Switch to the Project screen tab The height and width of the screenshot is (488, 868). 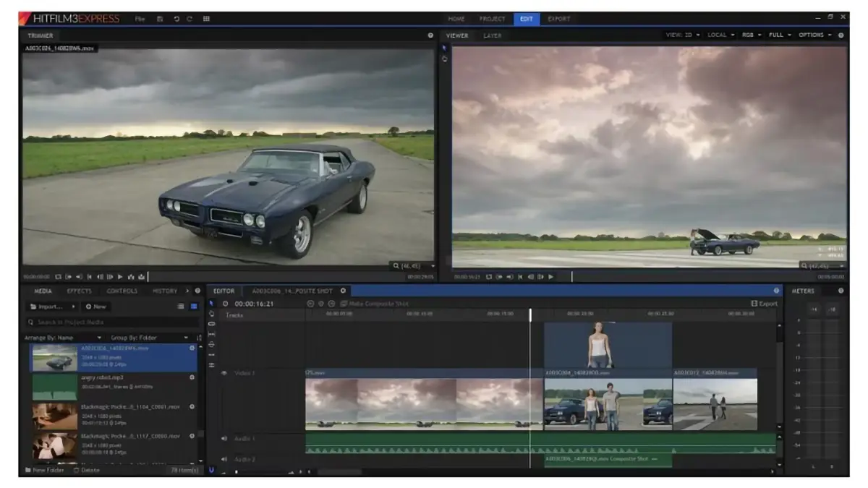[x=492, y=19]
